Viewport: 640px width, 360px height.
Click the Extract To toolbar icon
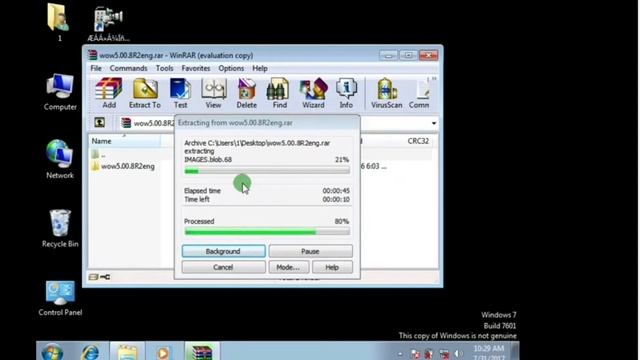[x=145, y=93]
